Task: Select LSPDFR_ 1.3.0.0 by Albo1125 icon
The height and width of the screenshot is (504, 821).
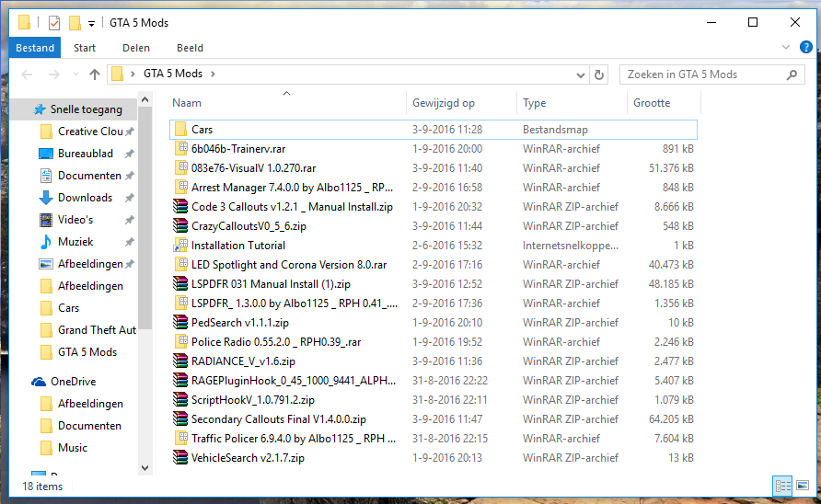Action: point(180,304)
